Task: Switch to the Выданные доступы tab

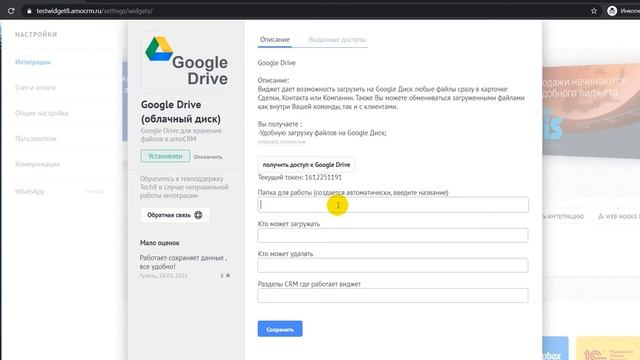Action: click(337, 40)
